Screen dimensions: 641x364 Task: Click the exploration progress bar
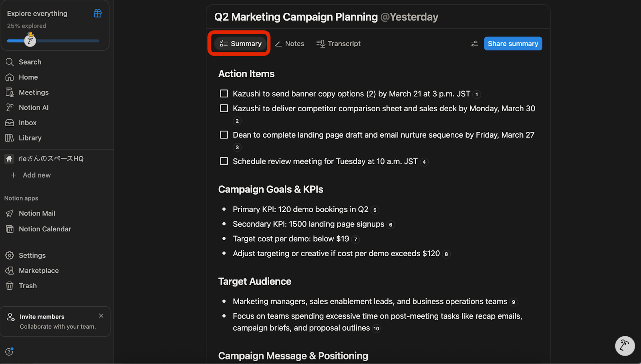pyautogui.click(x=64, y=41)
